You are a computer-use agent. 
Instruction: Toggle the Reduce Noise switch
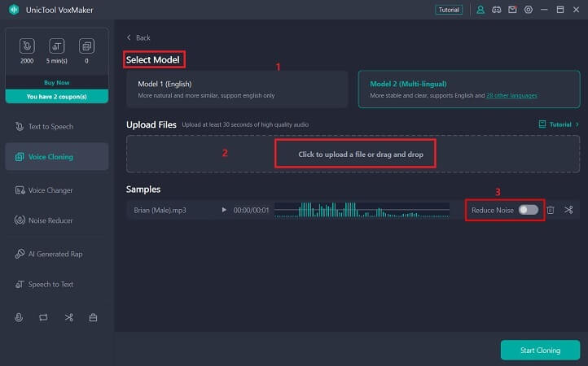pos(529,210)
